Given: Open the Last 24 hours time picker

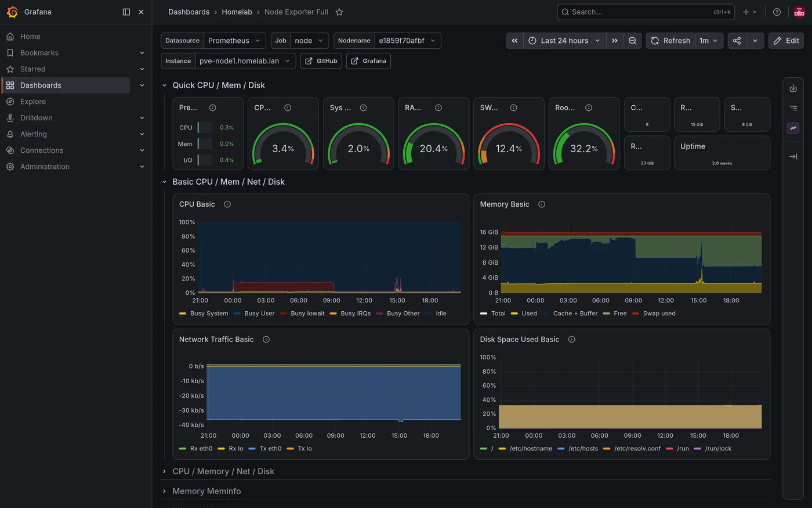Looking at the screenshot, I should coord(564,41).
